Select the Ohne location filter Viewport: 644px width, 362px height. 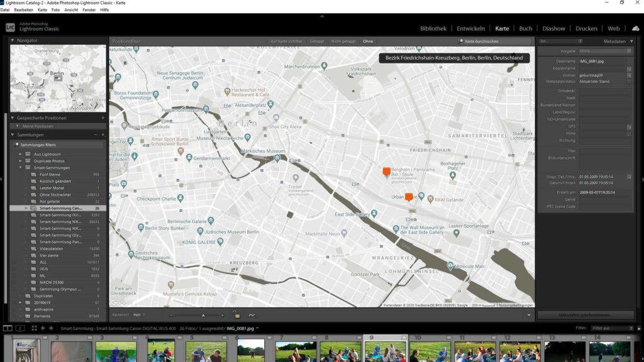click(368, 41)
